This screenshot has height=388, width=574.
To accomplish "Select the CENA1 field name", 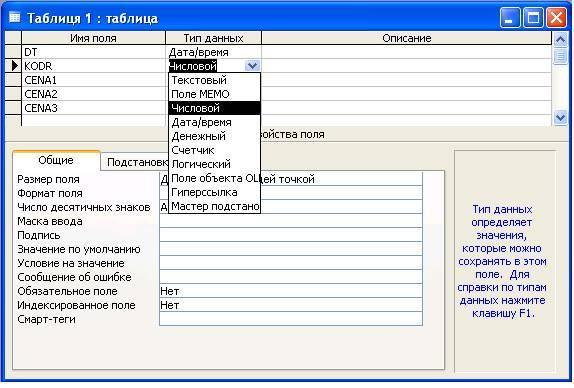I will (x=94, y=80).
